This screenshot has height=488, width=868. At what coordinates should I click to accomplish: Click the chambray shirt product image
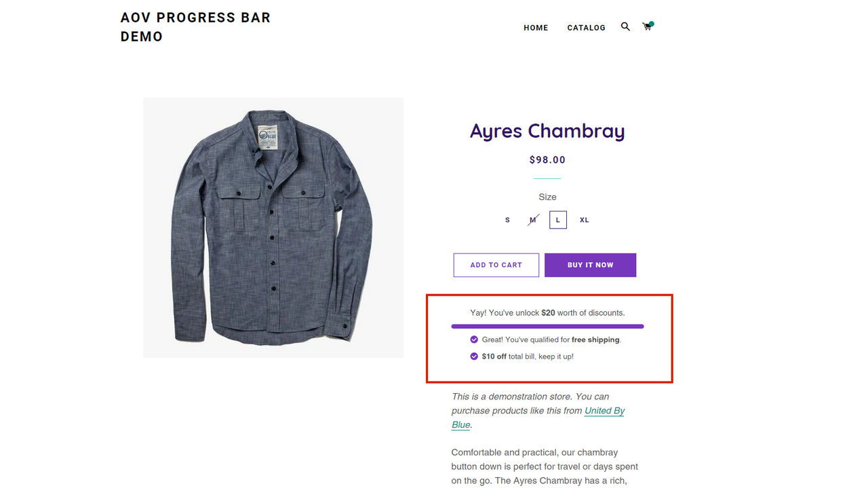tap(273, 227)
